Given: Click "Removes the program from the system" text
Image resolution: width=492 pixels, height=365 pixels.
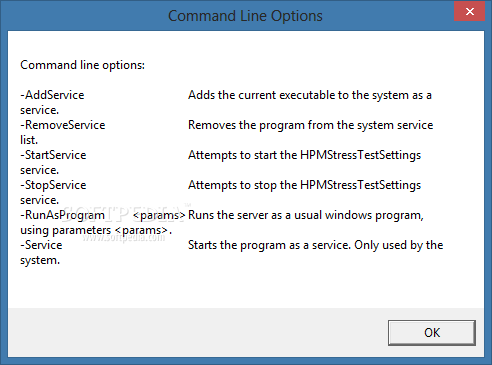Looking at the screenshot, I should (279, 125).
